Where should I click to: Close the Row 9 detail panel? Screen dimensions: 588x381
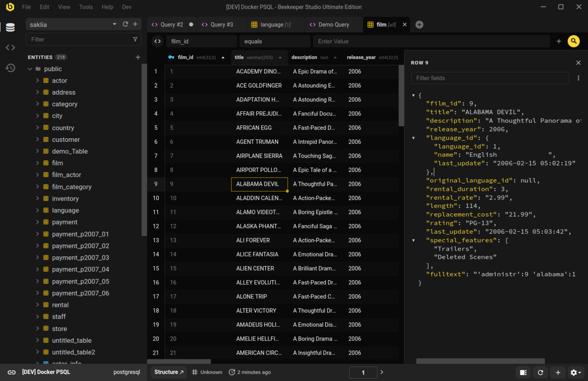tap(578, 63)
